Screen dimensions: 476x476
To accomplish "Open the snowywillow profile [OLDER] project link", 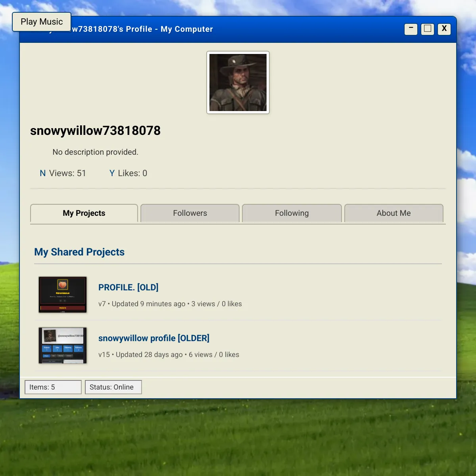I will click(x=154, y=338).
